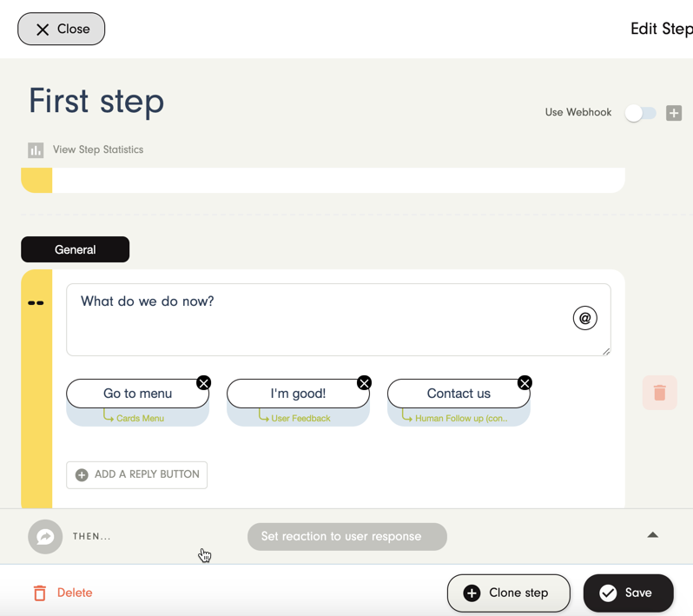Remove the "I'm good!" reply button
693x616 pixels.
click(364, 383)
